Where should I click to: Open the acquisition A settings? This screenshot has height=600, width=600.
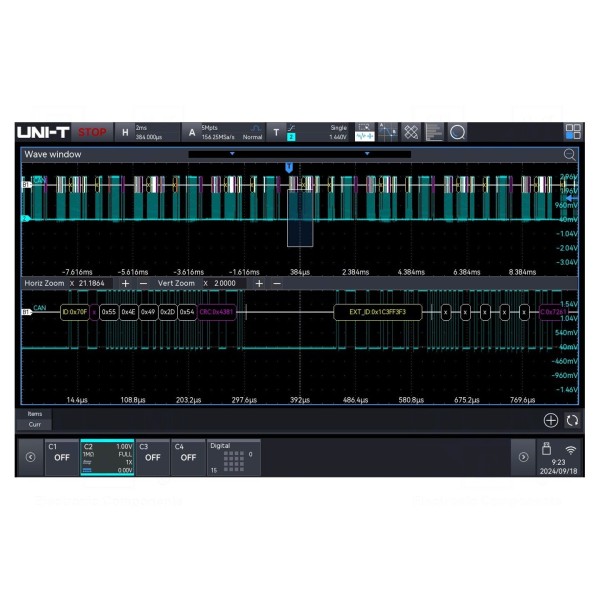[x=193, y=132]
